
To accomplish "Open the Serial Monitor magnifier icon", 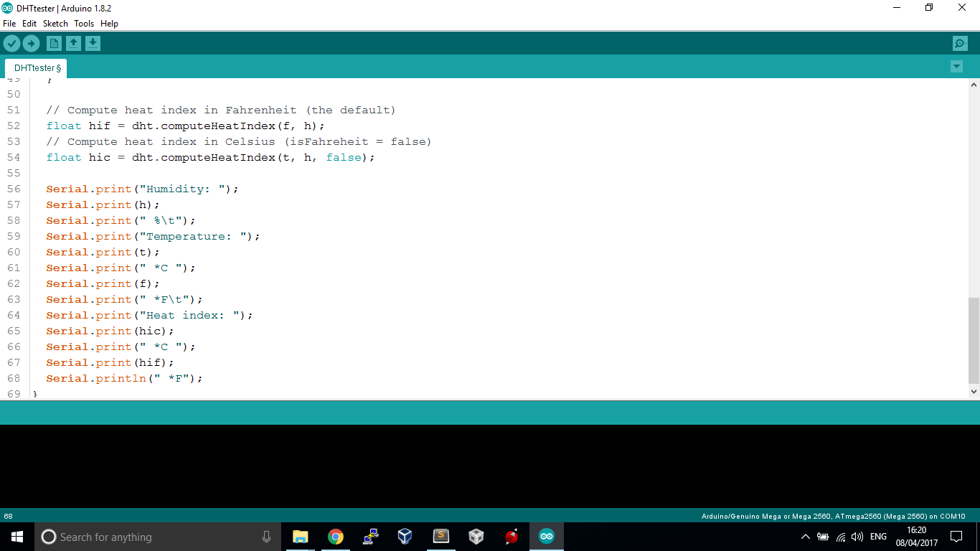I will [x=960, y=44].
